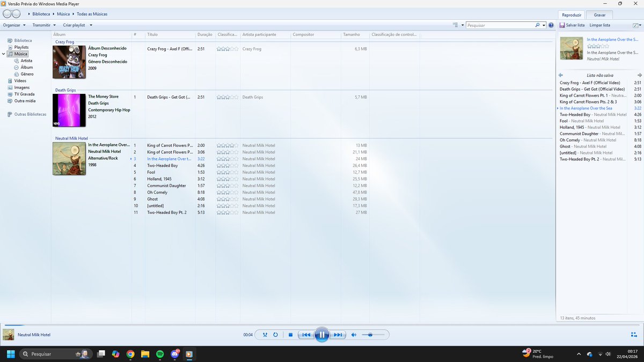Open File Explorer from the taskbar
The width and height of the screenshot is (644, 362).
[145, 354]
